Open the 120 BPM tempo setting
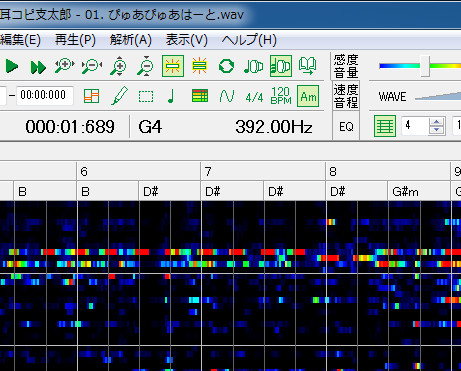This screenshot has height=371, width=461. point(281,96)
